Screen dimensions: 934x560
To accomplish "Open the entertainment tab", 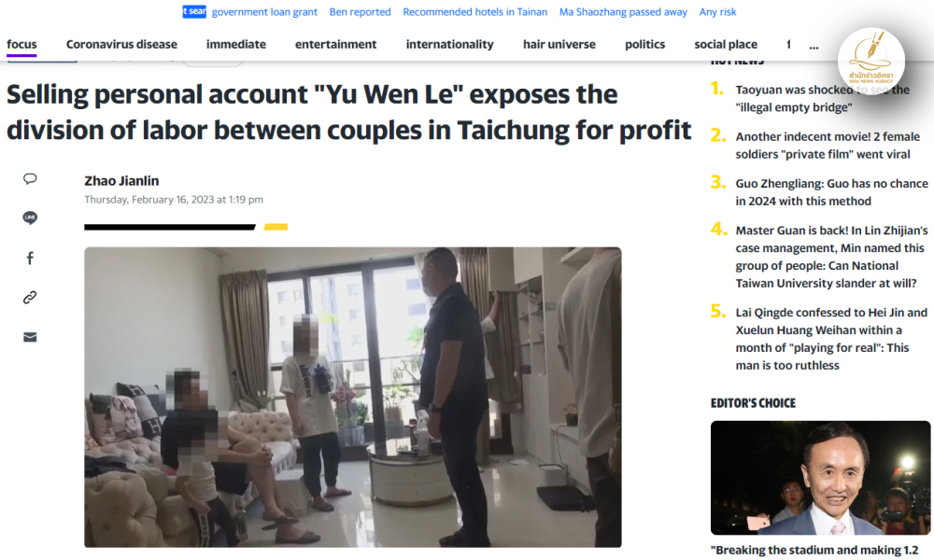I will (x=335, y=44).
